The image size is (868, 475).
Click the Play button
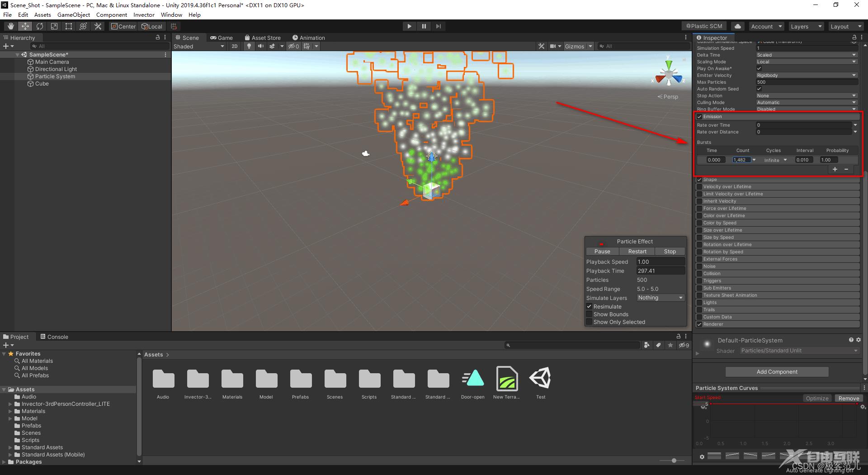tap(409, 26)
